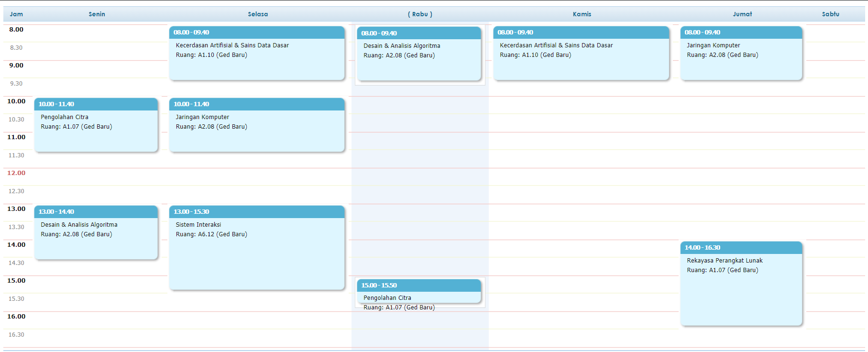Select the Kamis column header
Viewport: 868px width, 352px height.
pyautogui.click(x=582, y=14)
